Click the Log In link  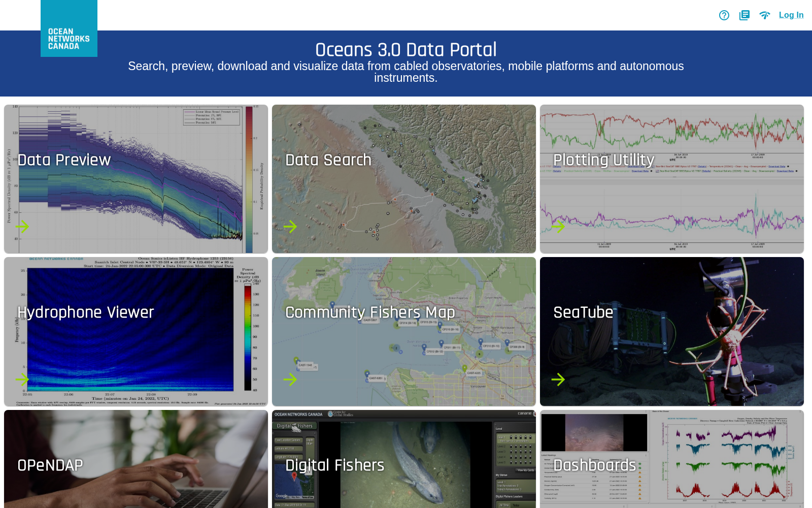(x=791, y=15)
